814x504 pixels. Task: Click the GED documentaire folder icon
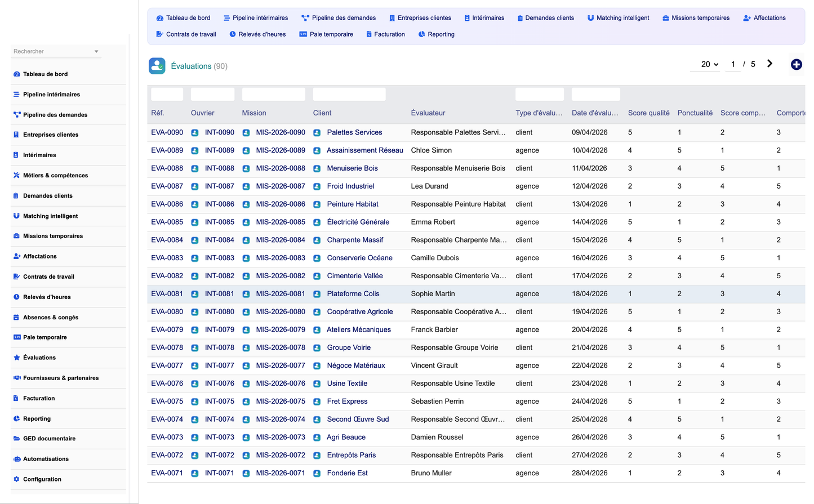pos(17,438)
